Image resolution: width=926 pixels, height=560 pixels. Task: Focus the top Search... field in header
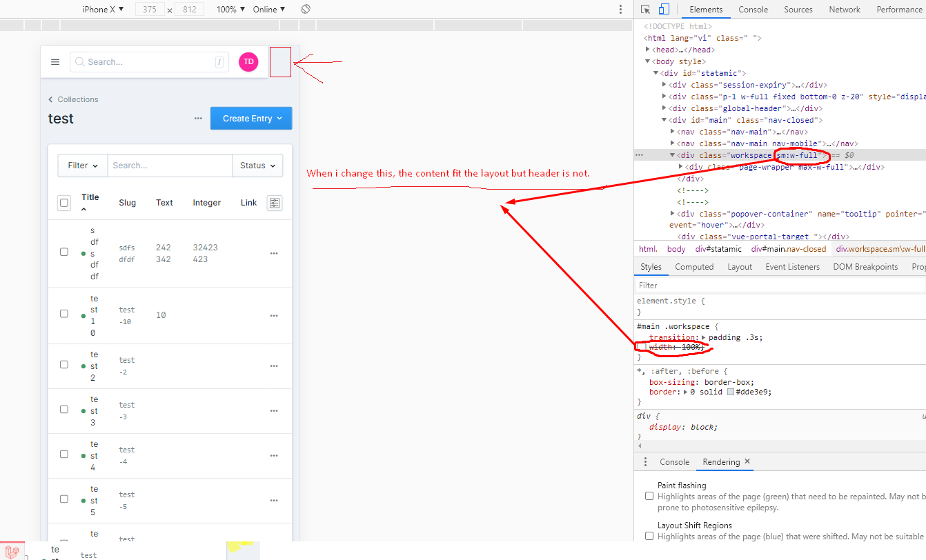(149, 62)
